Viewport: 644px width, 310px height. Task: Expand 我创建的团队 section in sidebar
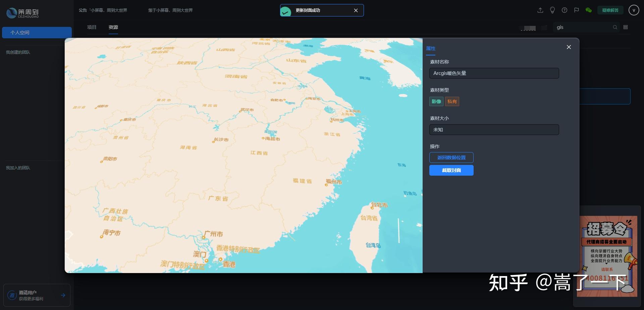coord(17,52)
